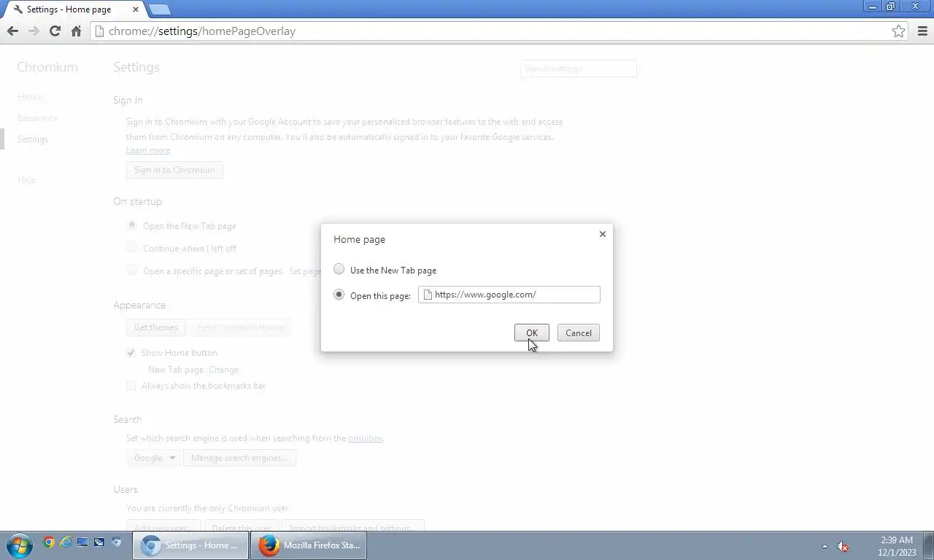Open Help in the sidebar
Image resolution: width=934 pixels, height=560 pixels.
click(26, 179)
